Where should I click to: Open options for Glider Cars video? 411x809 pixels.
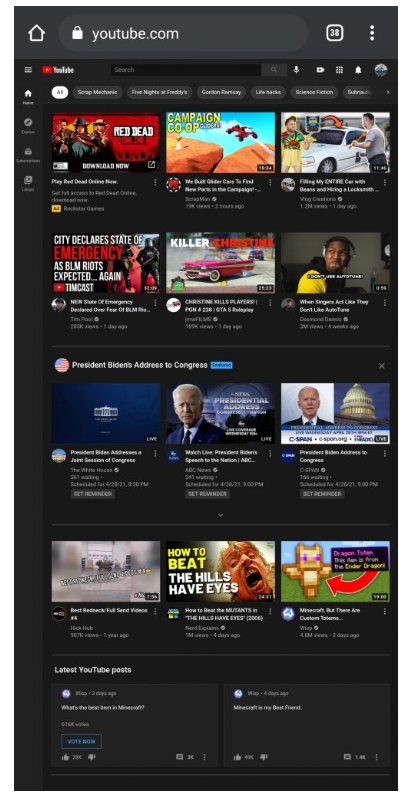[270, 182]
